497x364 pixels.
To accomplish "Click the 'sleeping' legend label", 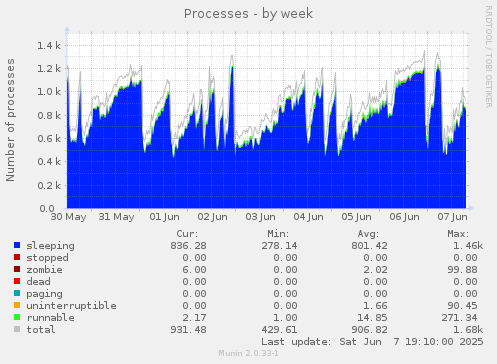I will (51, 246).
